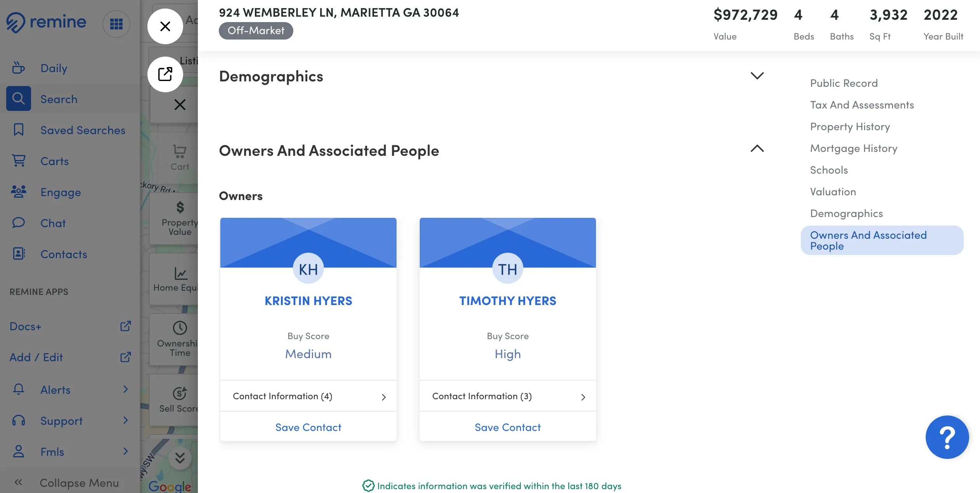
Task: Click the Alerts bell icon
Action: [x=18, y=390]
